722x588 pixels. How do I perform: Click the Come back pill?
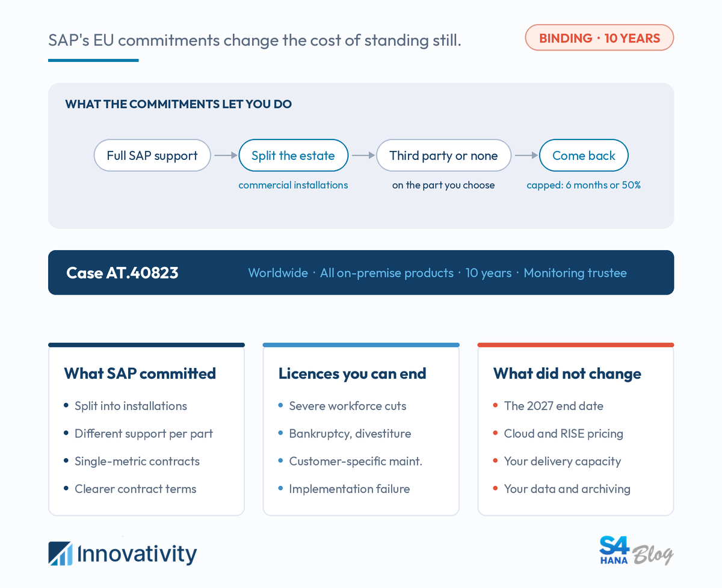point(584,156)
